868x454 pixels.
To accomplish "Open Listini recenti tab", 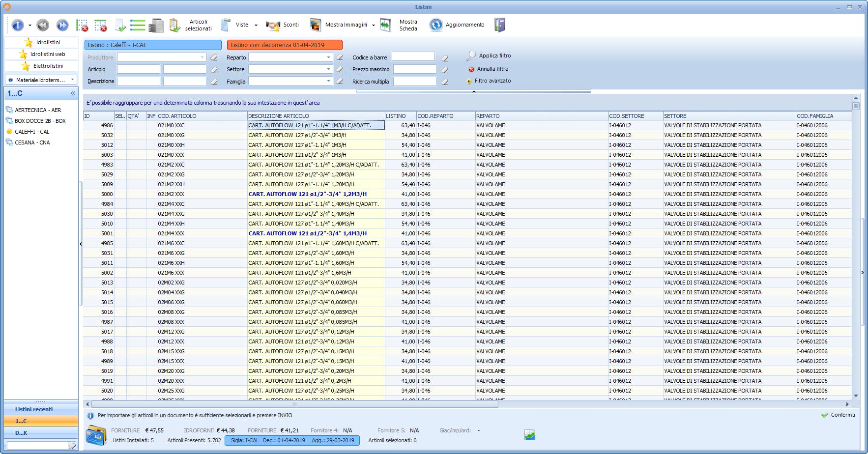I will click(x=41, y=409).
